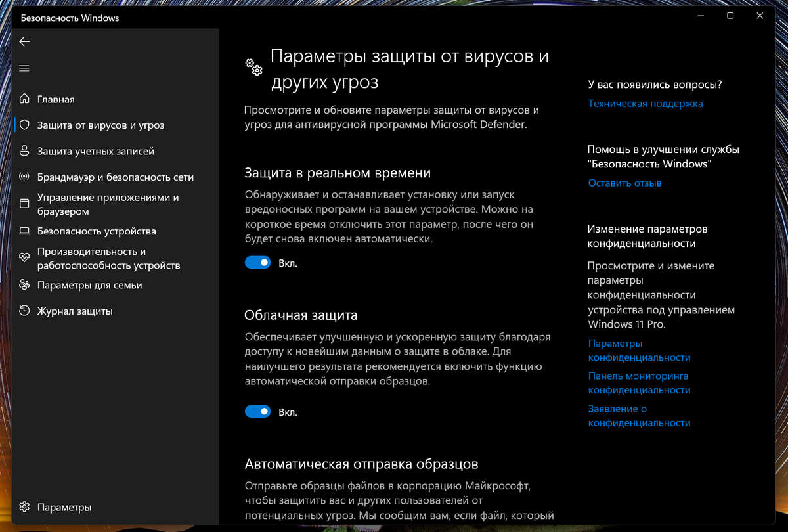Click the back arrow icon
This screenshot has height=532, width=788.
tap(24, 41)
